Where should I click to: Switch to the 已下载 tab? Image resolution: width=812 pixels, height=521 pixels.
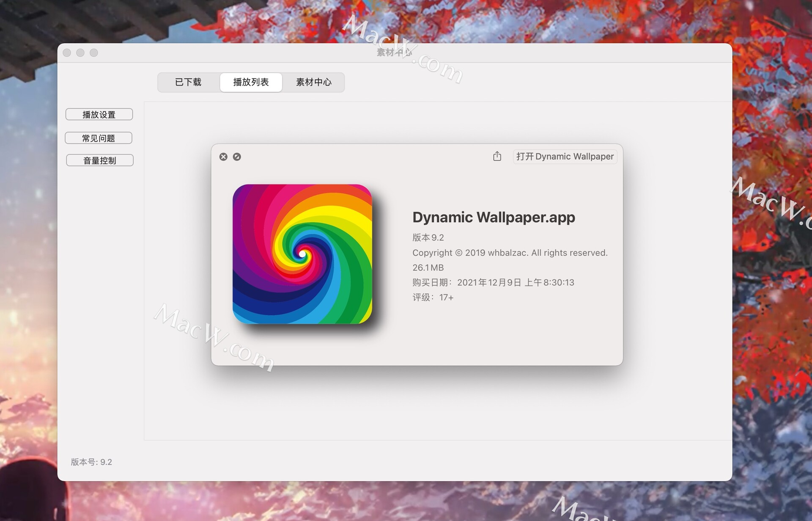point(189,82)
